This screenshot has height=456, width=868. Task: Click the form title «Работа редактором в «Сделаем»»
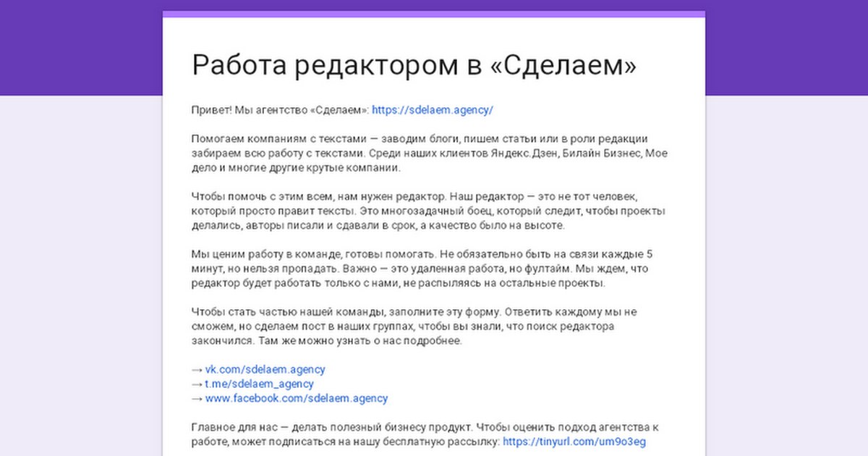click(x=414, y=66)
